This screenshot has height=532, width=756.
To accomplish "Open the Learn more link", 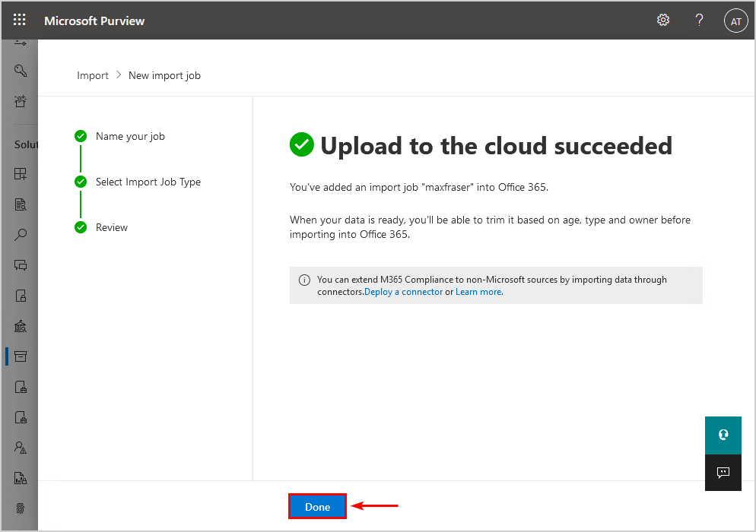I will click(x=479, y=292).
